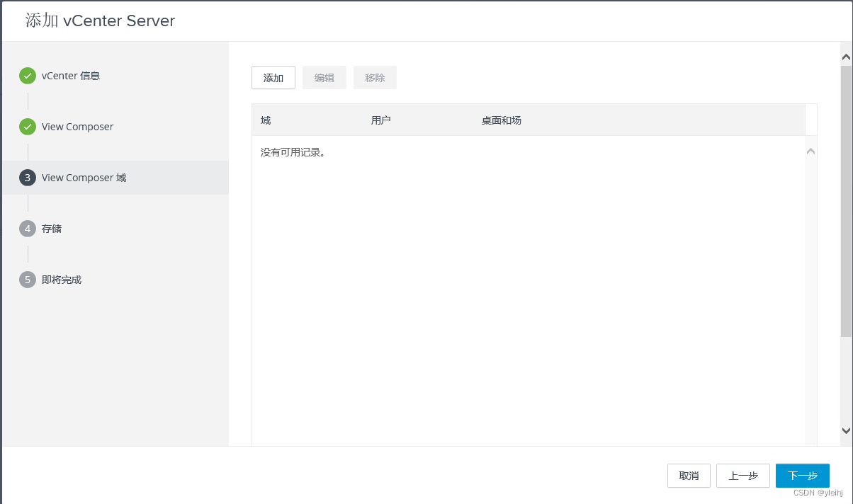Click the 取消 button
The width and height of the screenshot is (853, 504).
click(x=689, y=476)
